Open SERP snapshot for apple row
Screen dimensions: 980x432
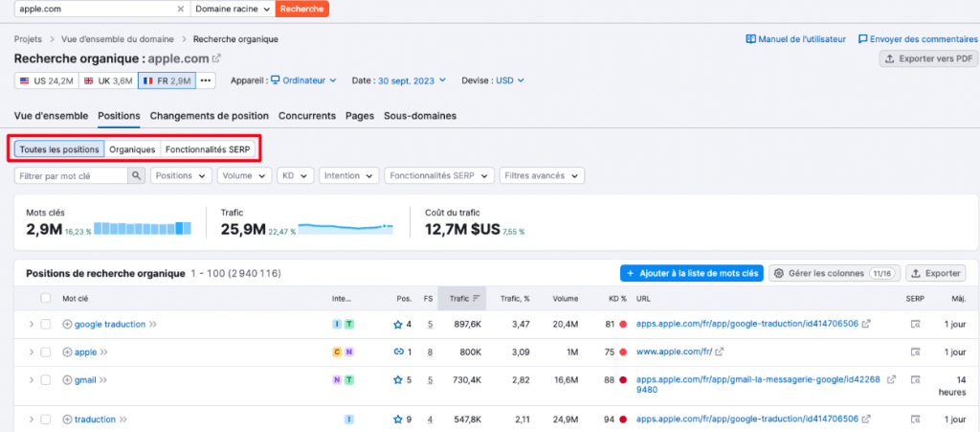point(916,352)
